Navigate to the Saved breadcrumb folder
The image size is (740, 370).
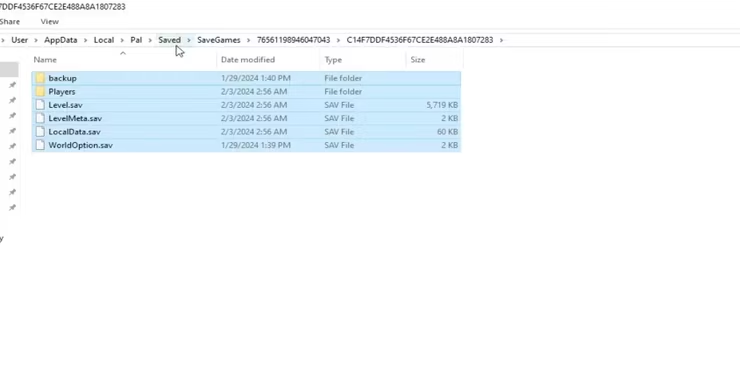169,40
